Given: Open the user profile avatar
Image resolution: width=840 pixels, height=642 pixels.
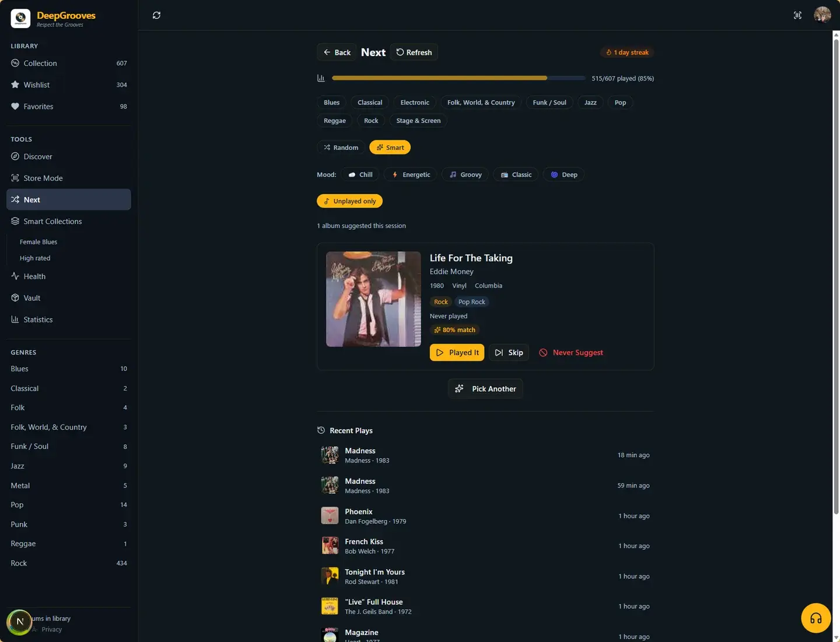Looking at the screenshot, I should (x=822, y=15).
